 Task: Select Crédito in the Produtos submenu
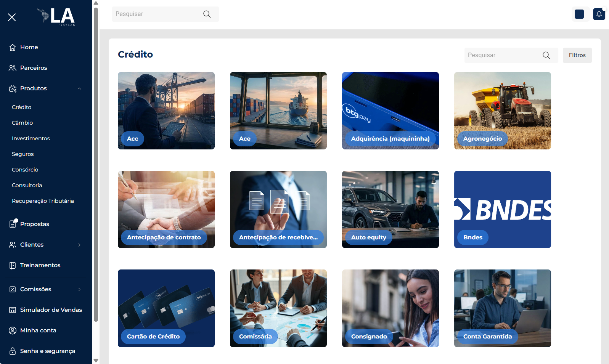pos(22,107)
